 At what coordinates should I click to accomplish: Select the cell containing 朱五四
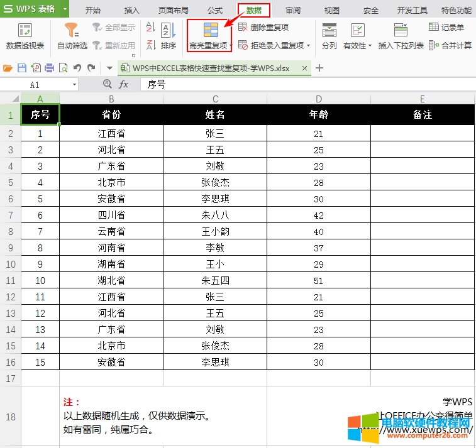(215, 280)
